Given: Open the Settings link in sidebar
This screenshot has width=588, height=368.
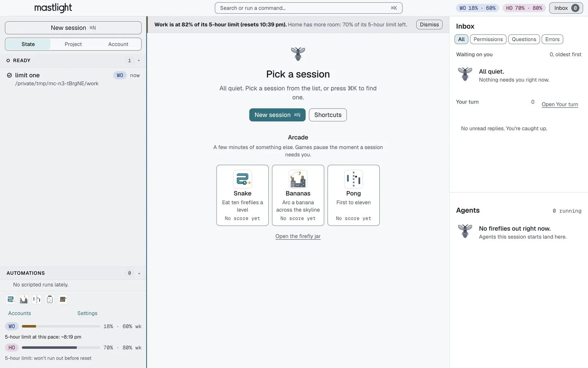Looking at the screenshot, I should [87, 313].
